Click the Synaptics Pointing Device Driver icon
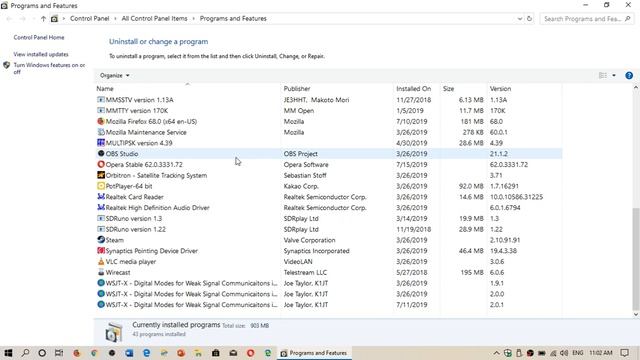 coord(101,251)
